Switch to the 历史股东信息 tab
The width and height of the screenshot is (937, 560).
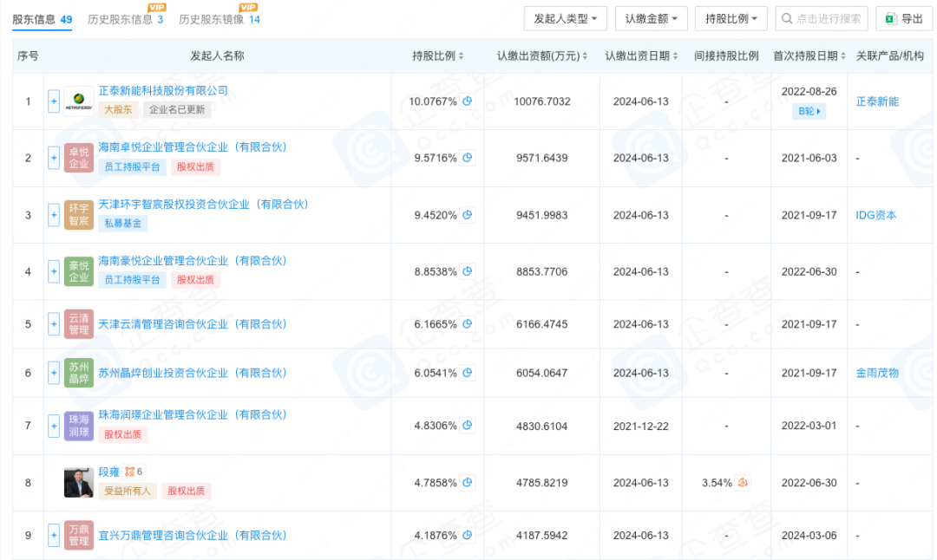117,19
